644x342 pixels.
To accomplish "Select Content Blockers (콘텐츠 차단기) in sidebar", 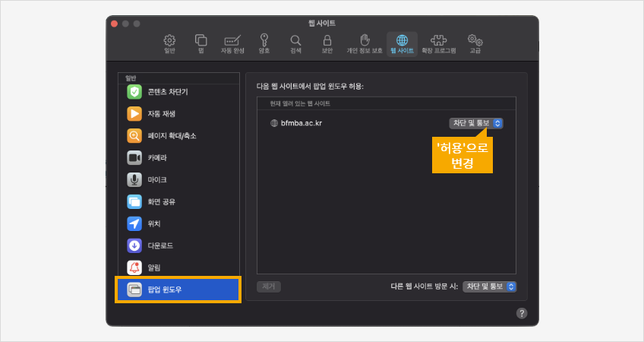I will (x=167, y=92).
